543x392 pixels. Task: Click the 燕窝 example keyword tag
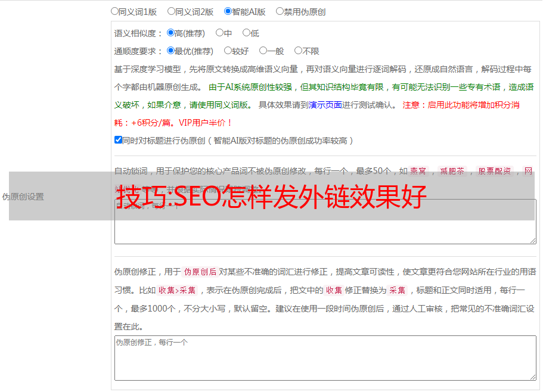(418, 171)
